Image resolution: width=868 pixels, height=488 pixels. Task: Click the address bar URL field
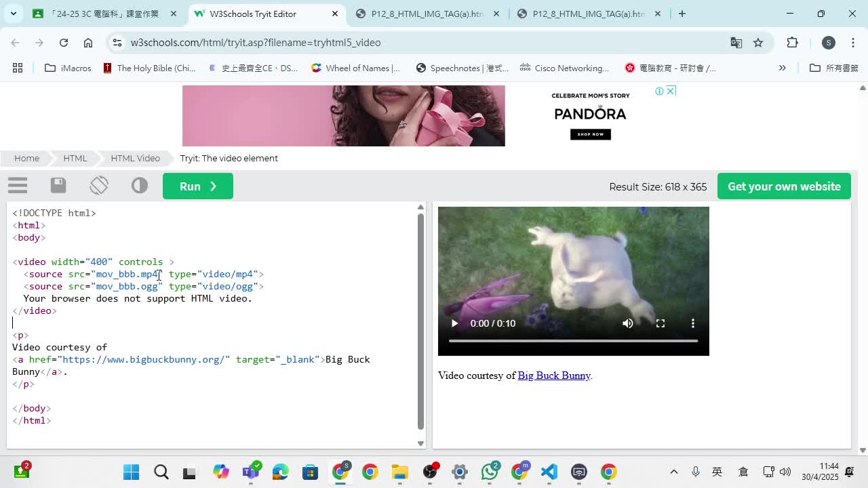pos(407,43)
